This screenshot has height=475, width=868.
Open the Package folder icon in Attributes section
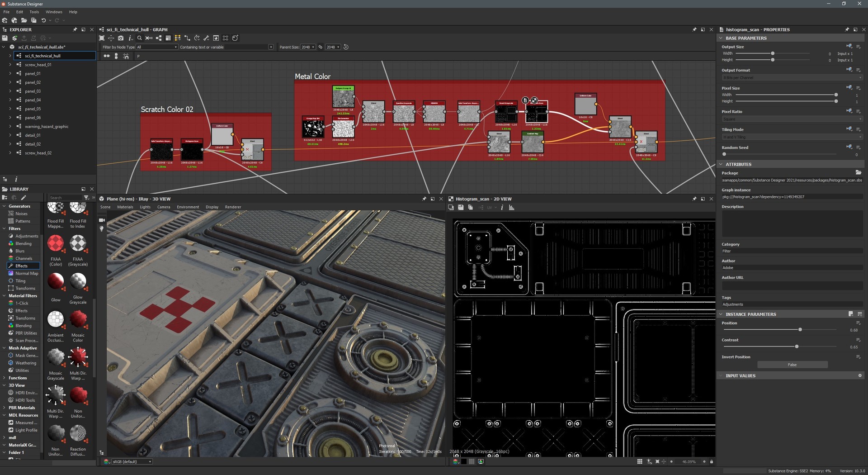point(859,172)
